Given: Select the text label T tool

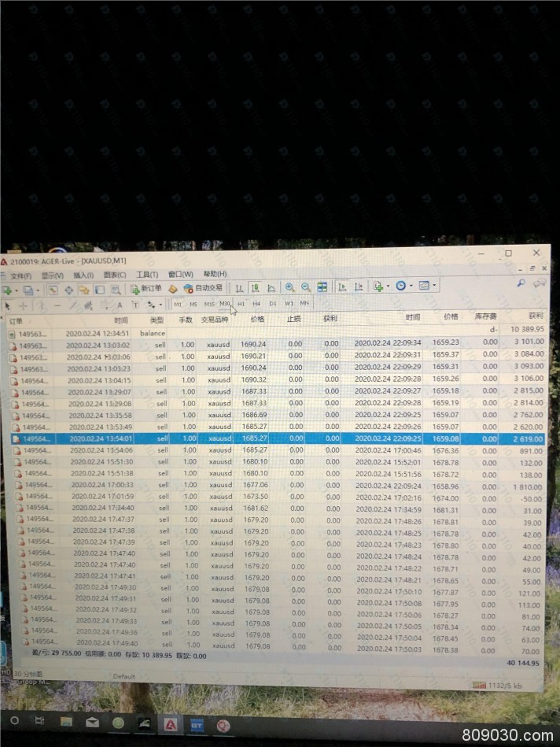Looking at the screenshot, I should [136, 305].
